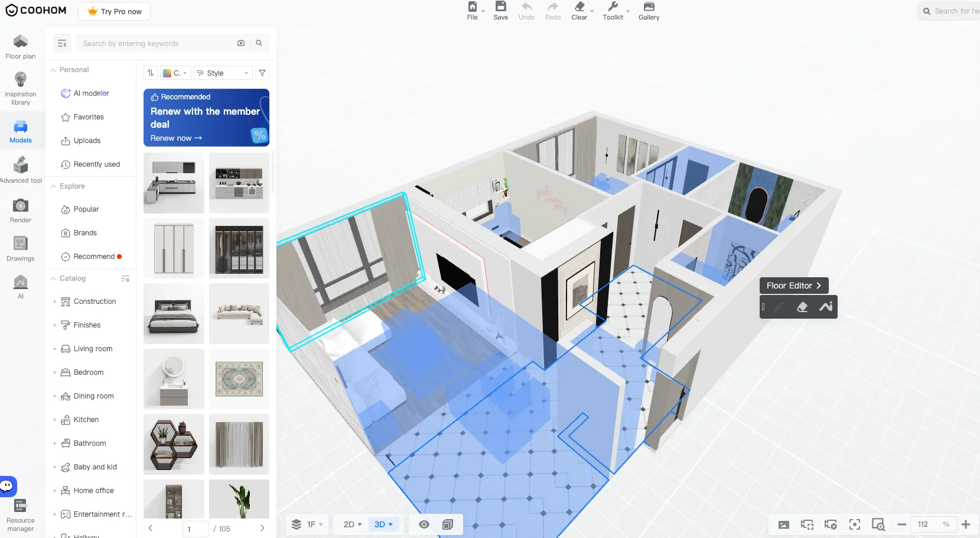Viewport: 980px width, 538px height.
Task: Open the color filter dropdown
Action: (175, 73)
